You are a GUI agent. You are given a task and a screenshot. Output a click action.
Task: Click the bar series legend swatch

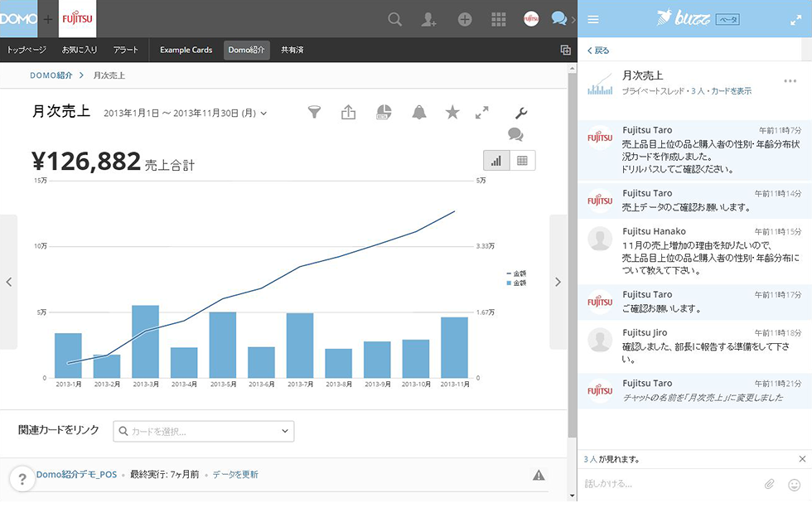(509, 283)
